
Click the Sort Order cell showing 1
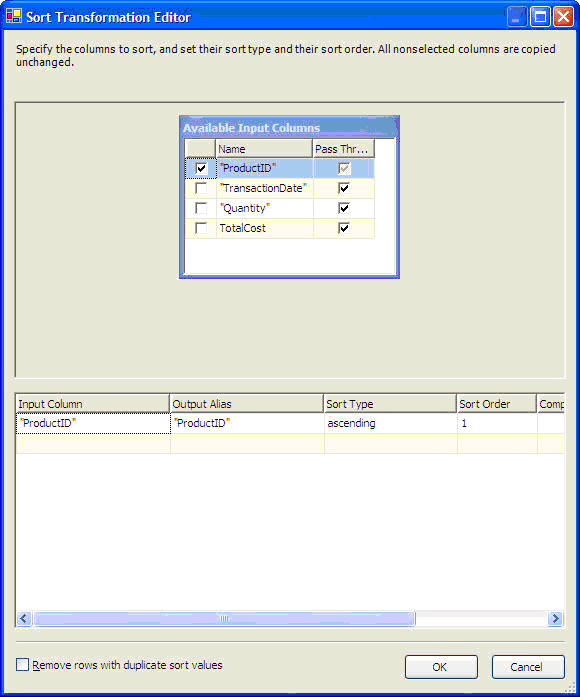(x=497, y=423)
